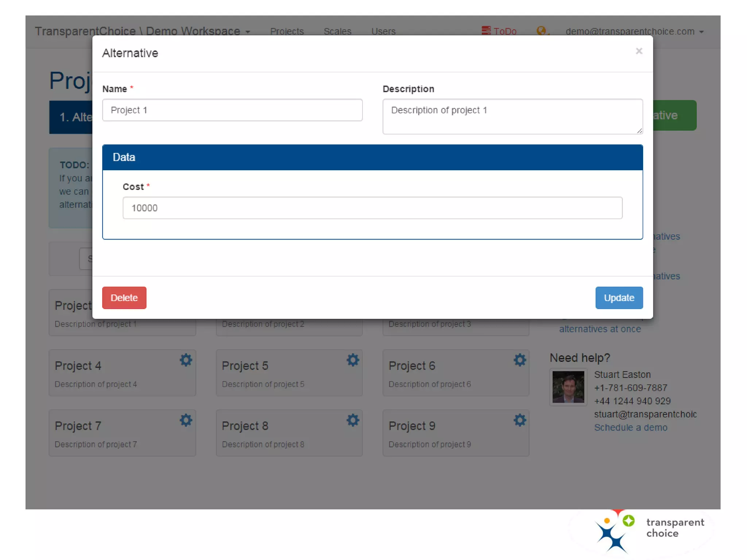Image resolution: width=747 pixels, height=560 pixels.
Task: Close the Alternative dialog with X
Action: click(639, 51)
